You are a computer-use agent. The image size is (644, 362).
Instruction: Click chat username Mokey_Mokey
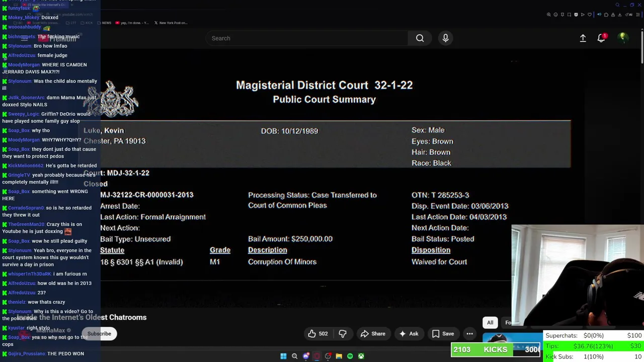[24, 17]
